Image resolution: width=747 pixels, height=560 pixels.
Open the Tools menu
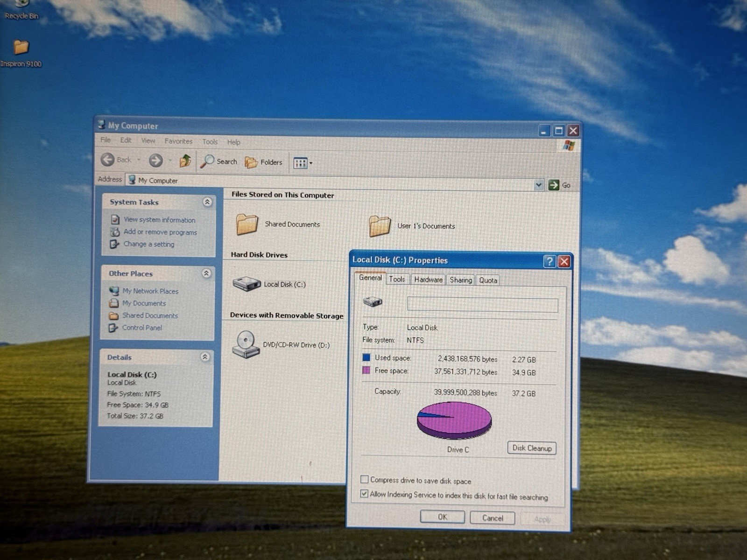pos(210,141)
